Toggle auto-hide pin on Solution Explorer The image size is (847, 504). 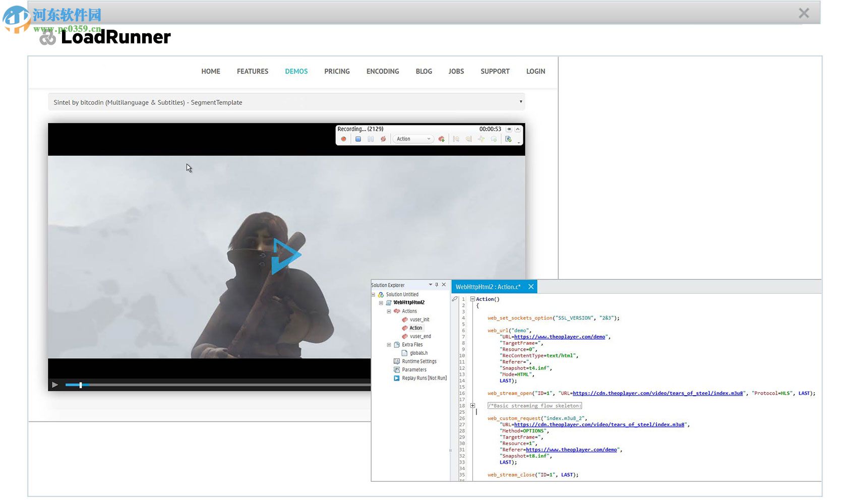click(437, 285)
